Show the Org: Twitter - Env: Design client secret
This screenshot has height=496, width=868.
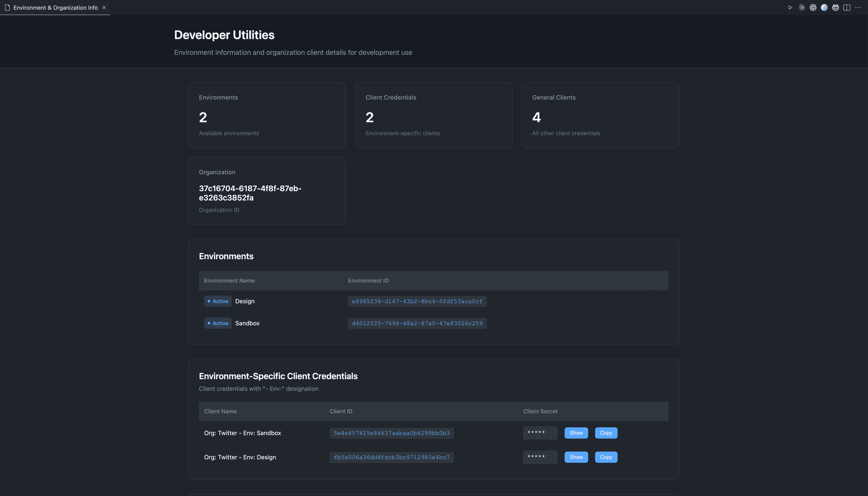pyautogui.click(x=576, y=457)
